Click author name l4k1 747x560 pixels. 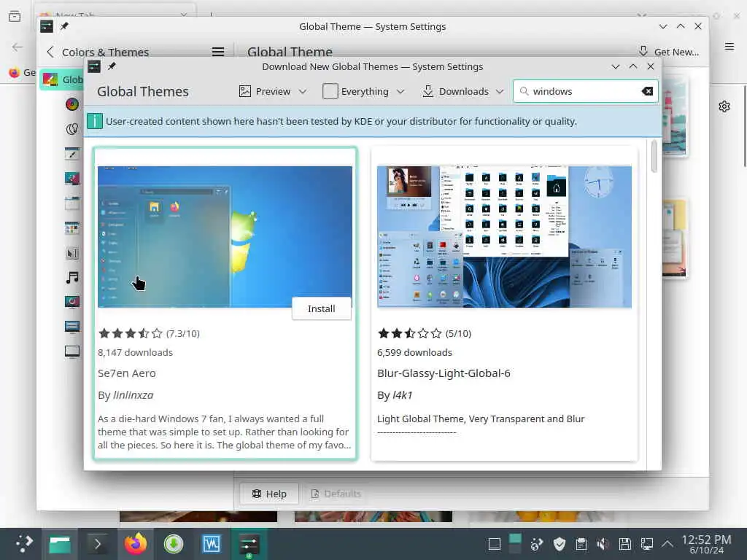tap(402, 395)
